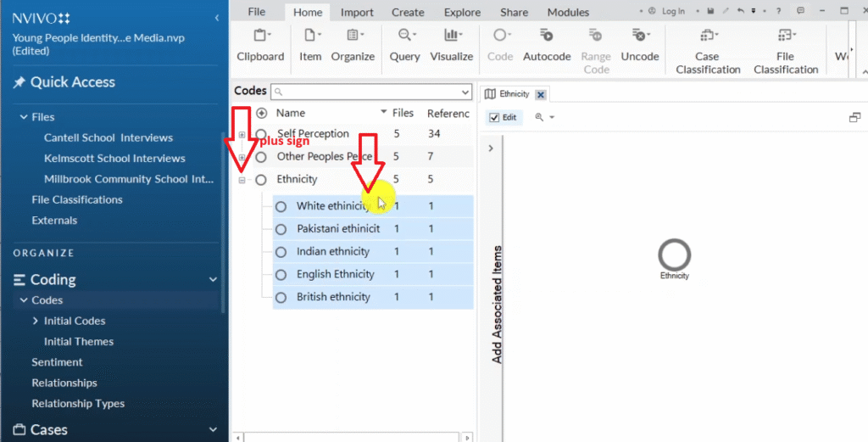Open the Explore ribbon tab
Screen dimensions: 868x442
click(x=461, y=12)
